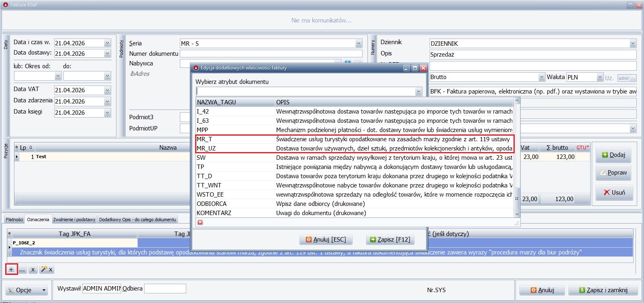Select the KOMENTARZ row in the list

pyautogui.click(x=353, y=213)
